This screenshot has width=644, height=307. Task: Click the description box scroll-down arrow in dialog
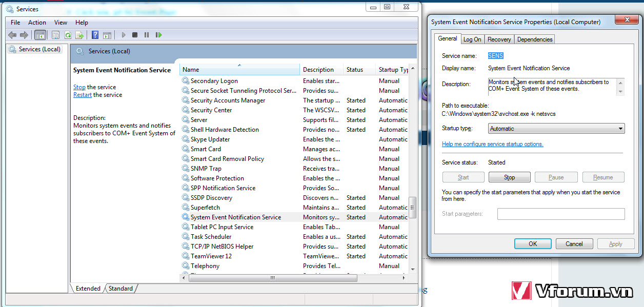pos(620,91)
